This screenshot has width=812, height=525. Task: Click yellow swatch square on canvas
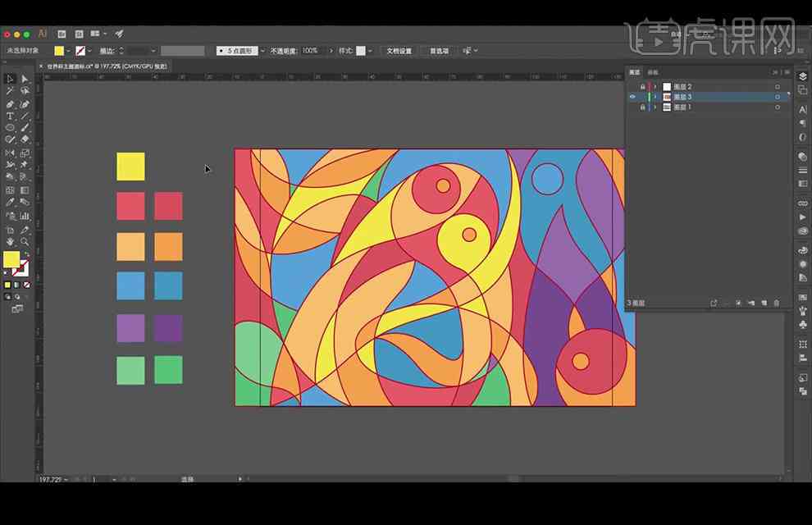130,167
